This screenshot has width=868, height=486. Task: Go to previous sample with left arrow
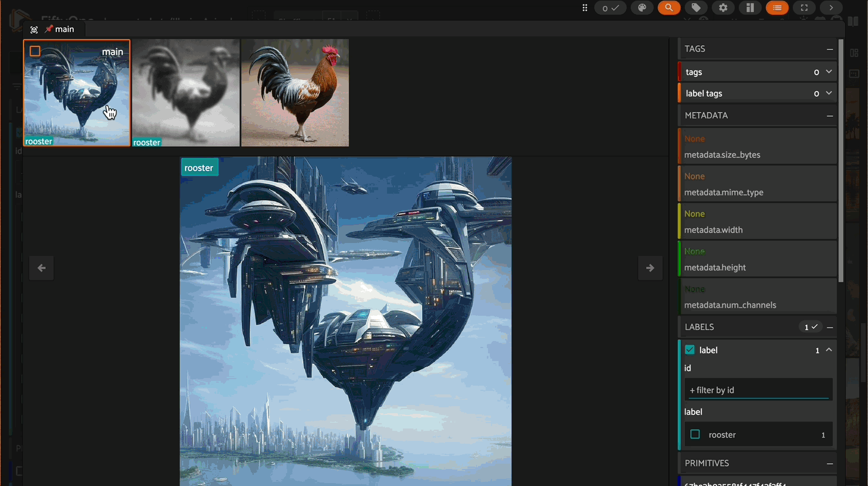tap(41, 268)
